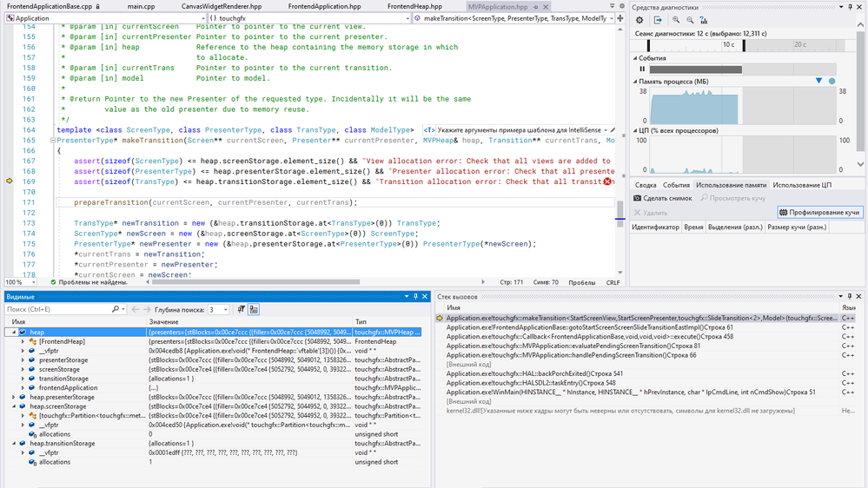Zoom in on the diagnostics timeline
This screenshot has height=488, width=868.
tap(676, 20)
